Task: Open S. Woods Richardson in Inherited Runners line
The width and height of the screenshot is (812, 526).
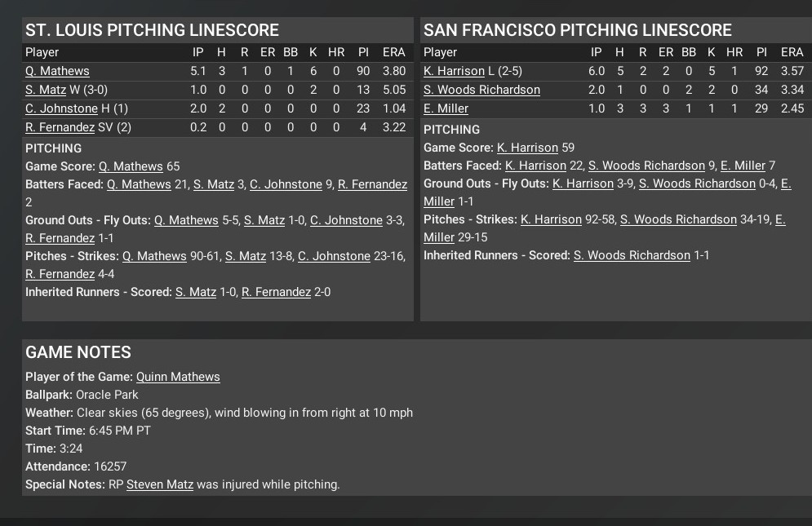Action: [x=632, y=255]
